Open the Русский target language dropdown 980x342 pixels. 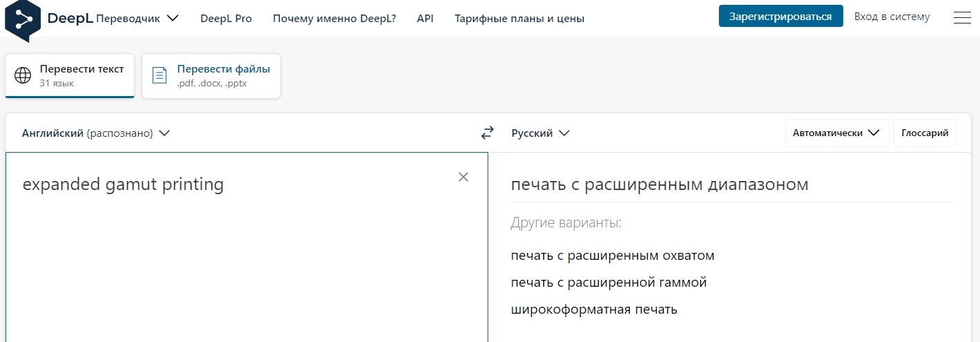[541, 133]
